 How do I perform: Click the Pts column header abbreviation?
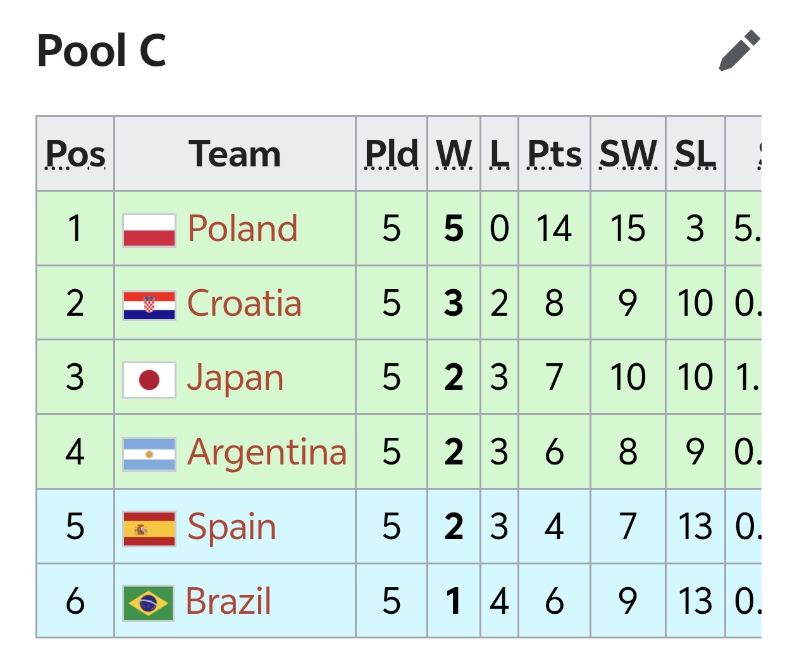click(x=555, y=154)
